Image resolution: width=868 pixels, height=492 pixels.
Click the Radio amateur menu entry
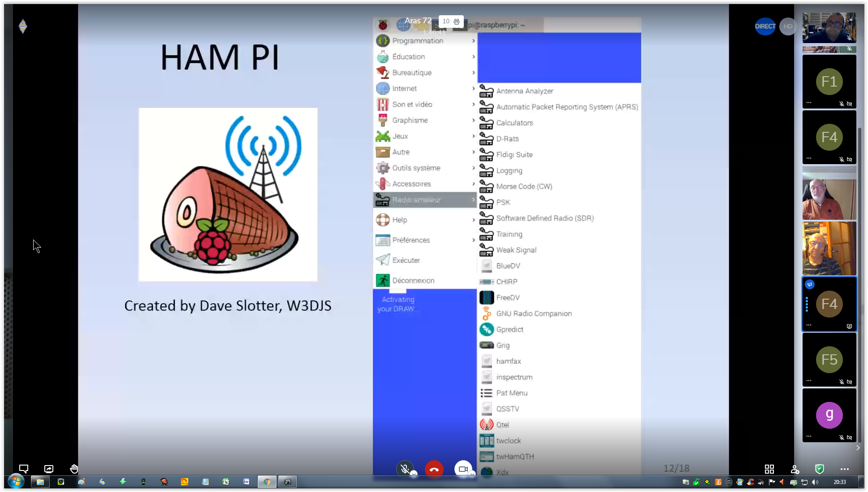point(425,200)
